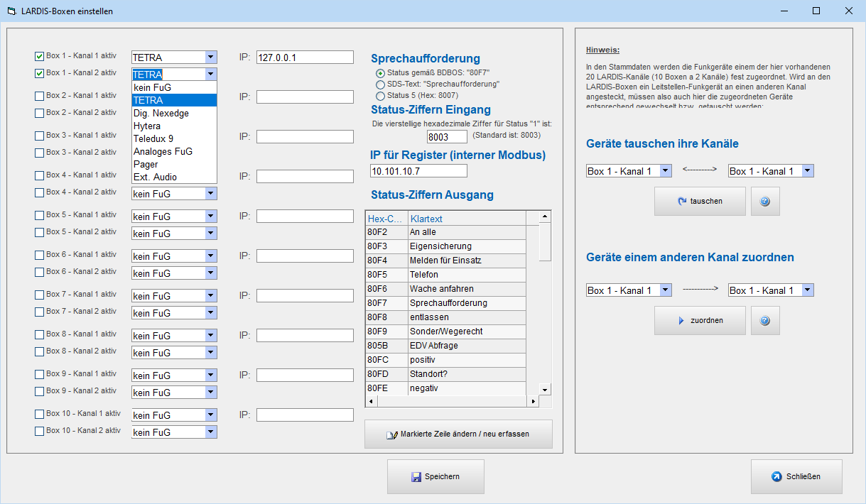This screenshot has height=504, width=866.
Task: Uncheck Box 1 - Kanal 1 aktiv
Action: point(40,56)
